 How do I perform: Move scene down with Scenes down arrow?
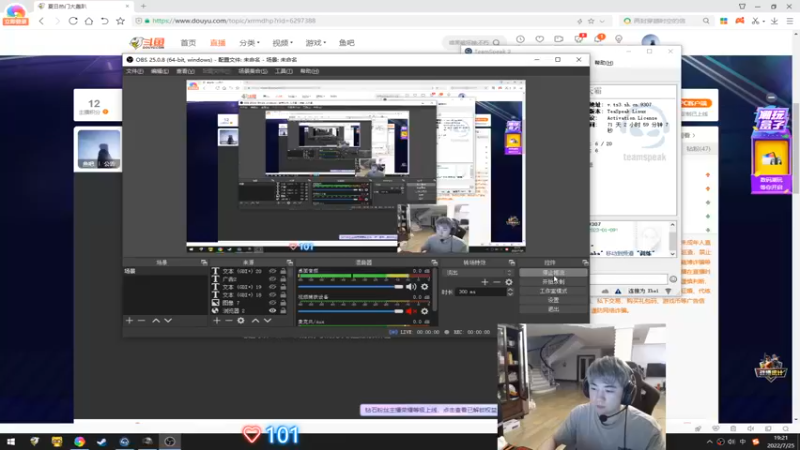coord(168,320)
